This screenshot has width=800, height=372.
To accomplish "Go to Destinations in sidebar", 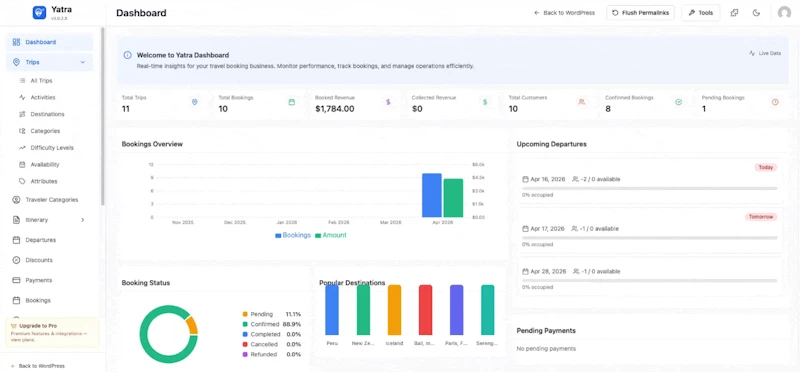I will (47, 114).
